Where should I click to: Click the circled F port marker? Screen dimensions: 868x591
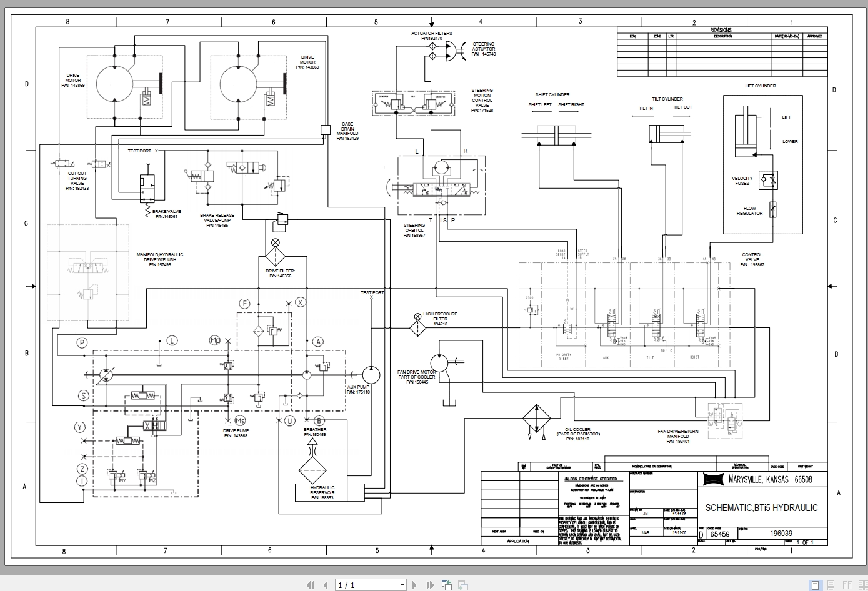[245, 304]
